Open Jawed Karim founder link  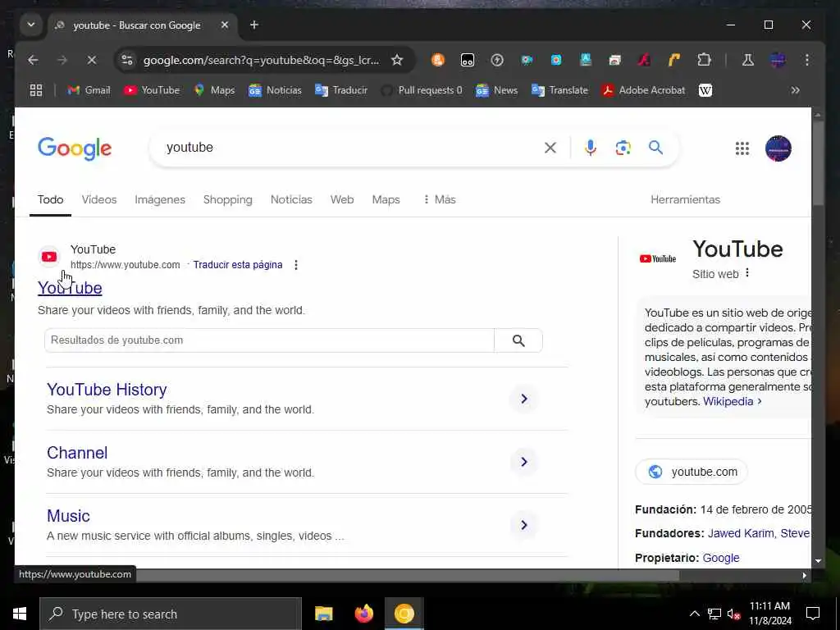coord(741,533)
